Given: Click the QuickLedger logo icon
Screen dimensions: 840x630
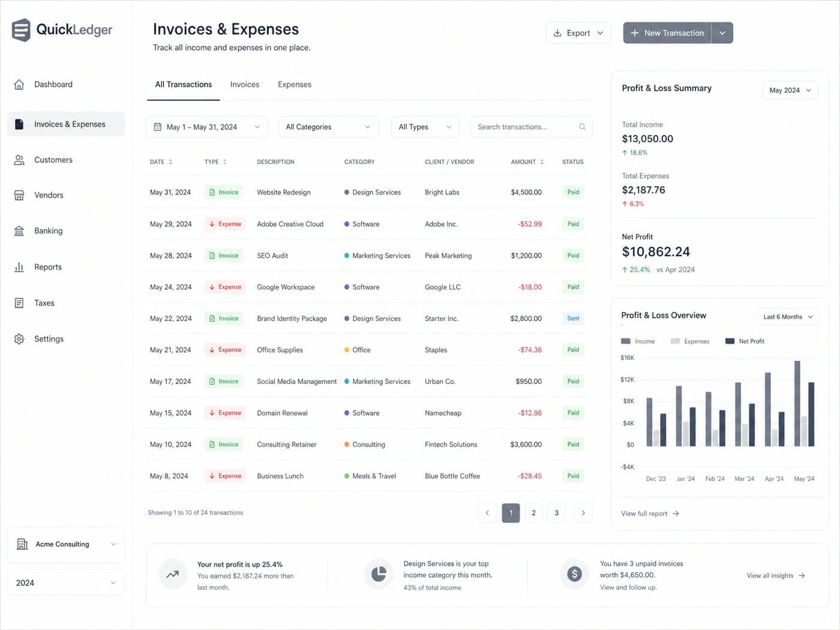Looking at the screenshot, I should [x=21, y=30].
